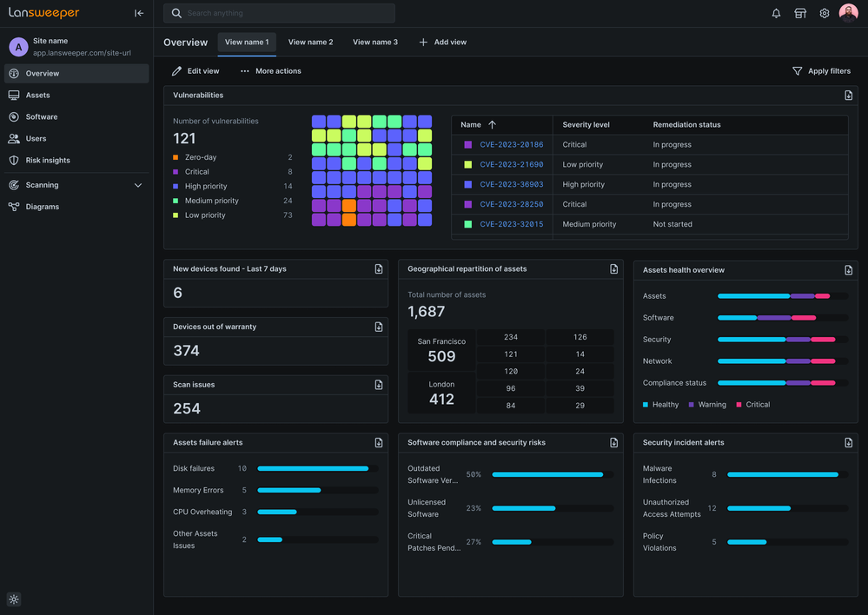Click the marketplace icon in the top bar
The image size is (868, 615).
[799, 13]
